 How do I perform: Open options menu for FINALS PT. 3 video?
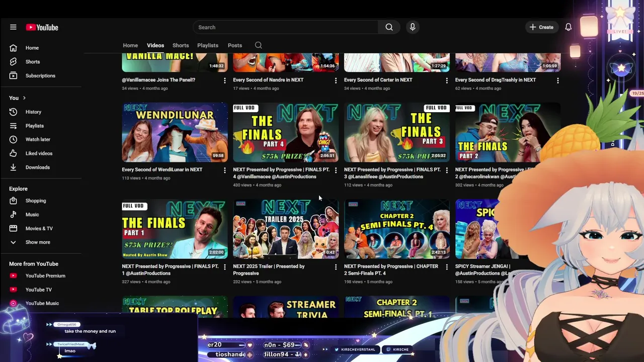pyautogui.click(x=447, y=170)
